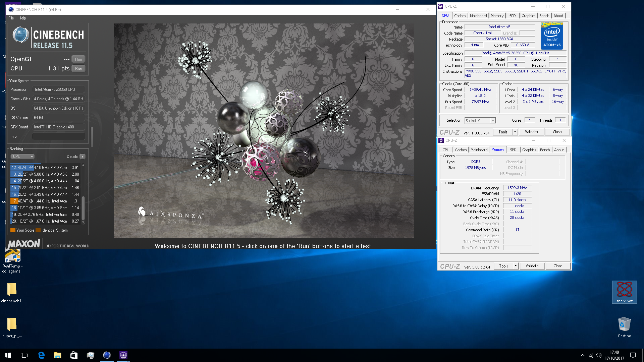Click Validate in top CPU-Z window
The width and height of the screenshot is (644, 362).
tap(531, 132)
